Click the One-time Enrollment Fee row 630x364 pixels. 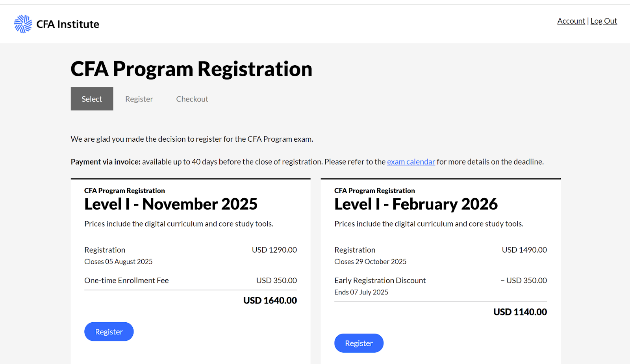coord(191,281)
